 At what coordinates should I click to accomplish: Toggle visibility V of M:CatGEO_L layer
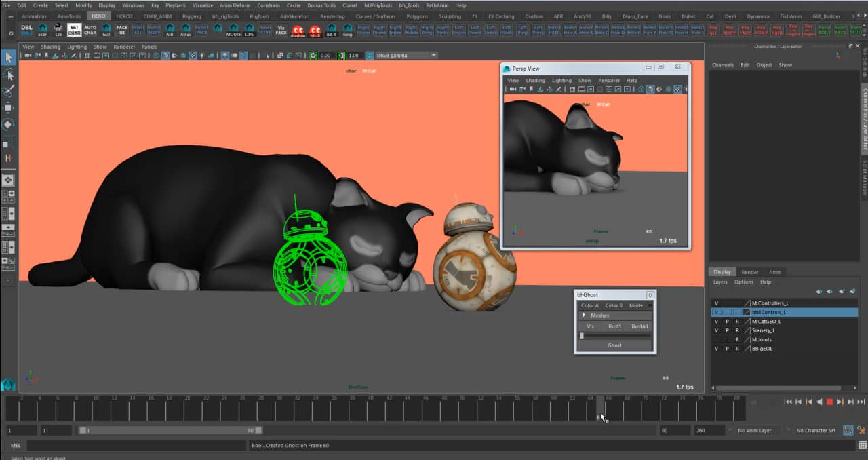[716, 322]
